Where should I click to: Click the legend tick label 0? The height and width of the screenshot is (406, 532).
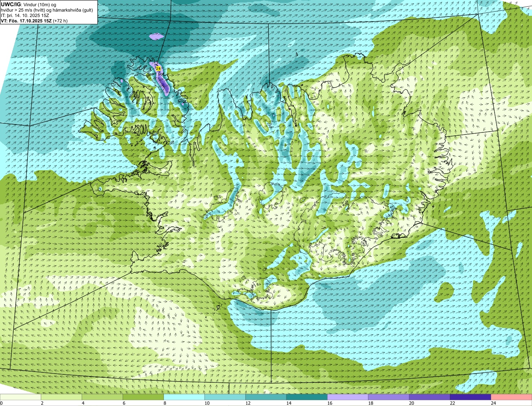point(1,403)
